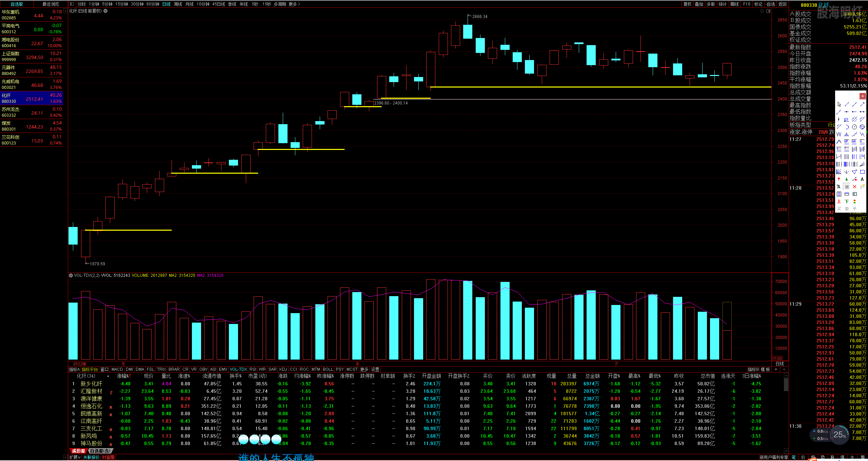Open the 自选股(含) bottom tab
Screen dimensions: 868x461
[x=100, y=451]
